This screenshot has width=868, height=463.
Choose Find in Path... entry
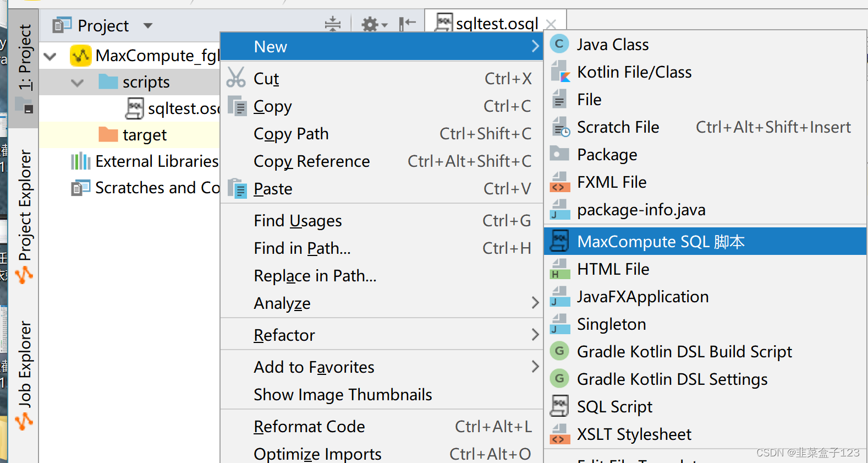click(x=381, y=248)
